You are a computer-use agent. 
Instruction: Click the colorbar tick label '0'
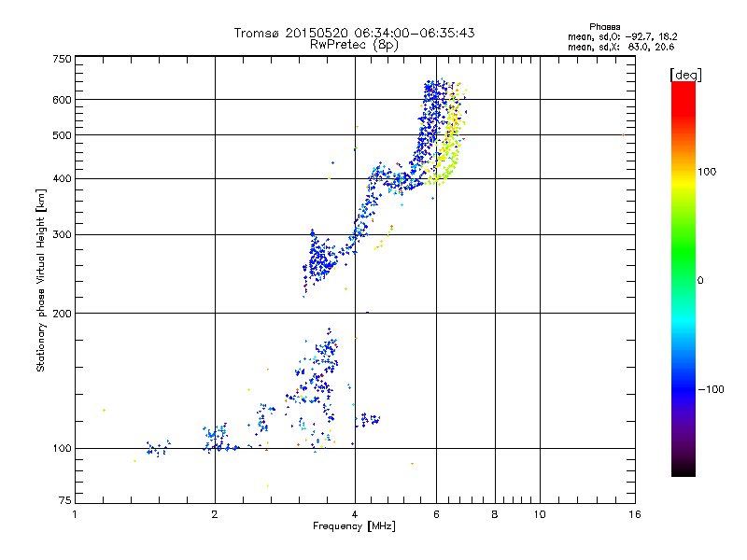pos(700,281)
